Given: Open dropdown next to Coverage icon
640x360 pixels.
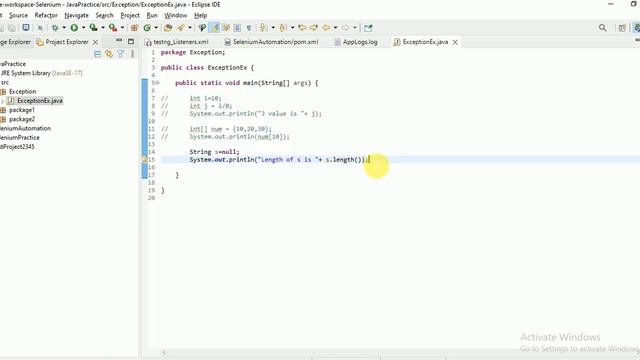Looking at the screenshot, I should pos(103,28).
